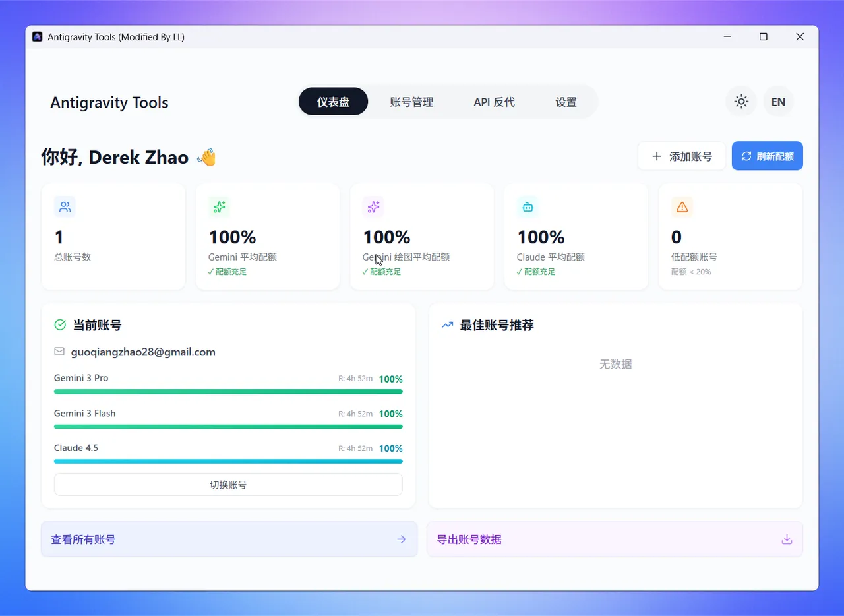Click the Gemini 3 Pro quota progress bar
The height and width of the screenshot is (616, 844).
point(228,392)
